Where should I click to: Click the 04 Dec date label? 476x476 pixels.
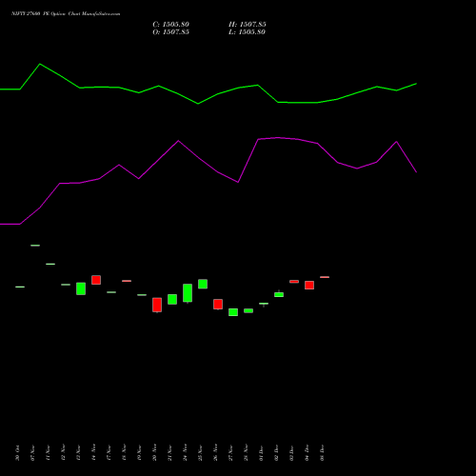pyautogui.click(x=307, y=453)
